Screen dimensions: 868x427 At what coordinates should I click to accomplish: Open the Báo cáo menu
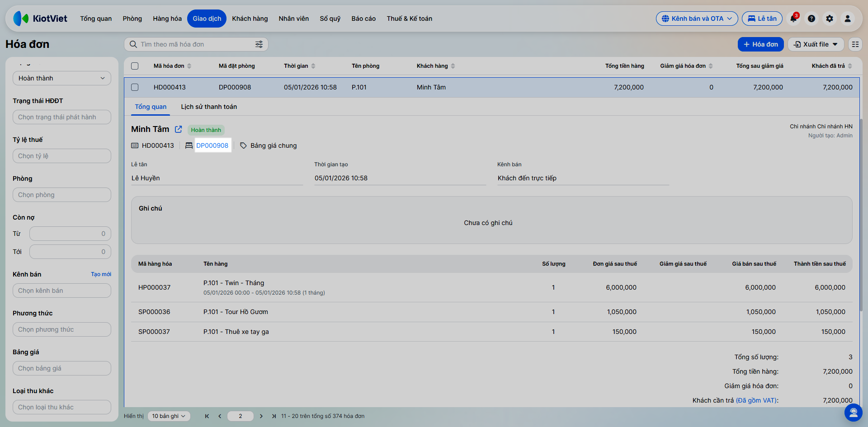[x=363, y=19]
